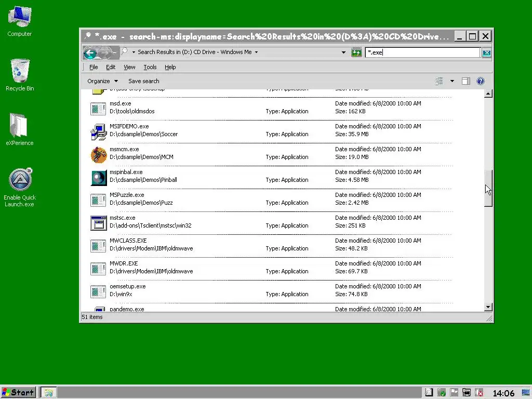This screenshot has height=399, width=532.
Task: Select the mspinbal.exe file name
Action: coord(126,172)
